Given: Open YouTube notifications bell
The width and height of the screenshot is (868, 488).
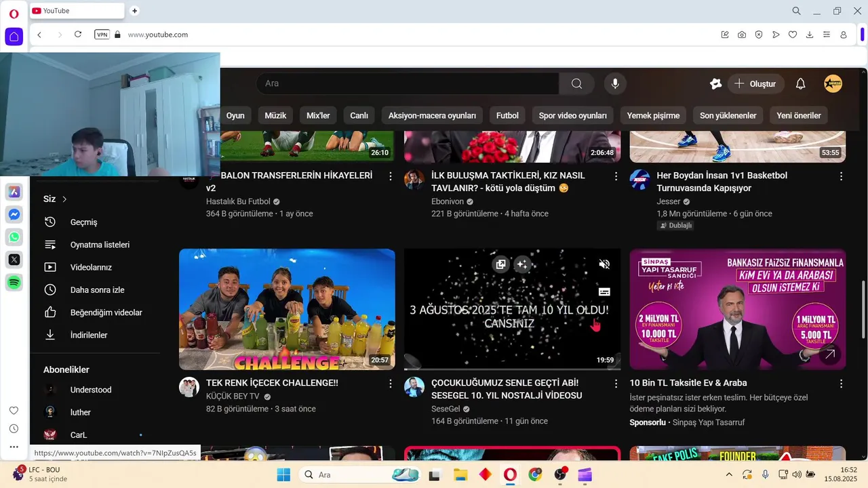Looking at the screenshot, I should 801,84.
